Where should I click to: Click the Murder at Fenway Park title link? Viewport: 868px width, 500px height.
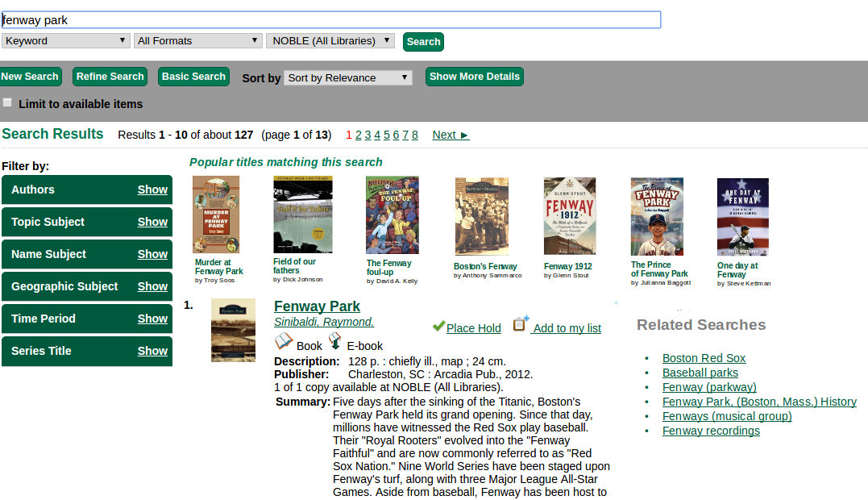coord(218,267)
